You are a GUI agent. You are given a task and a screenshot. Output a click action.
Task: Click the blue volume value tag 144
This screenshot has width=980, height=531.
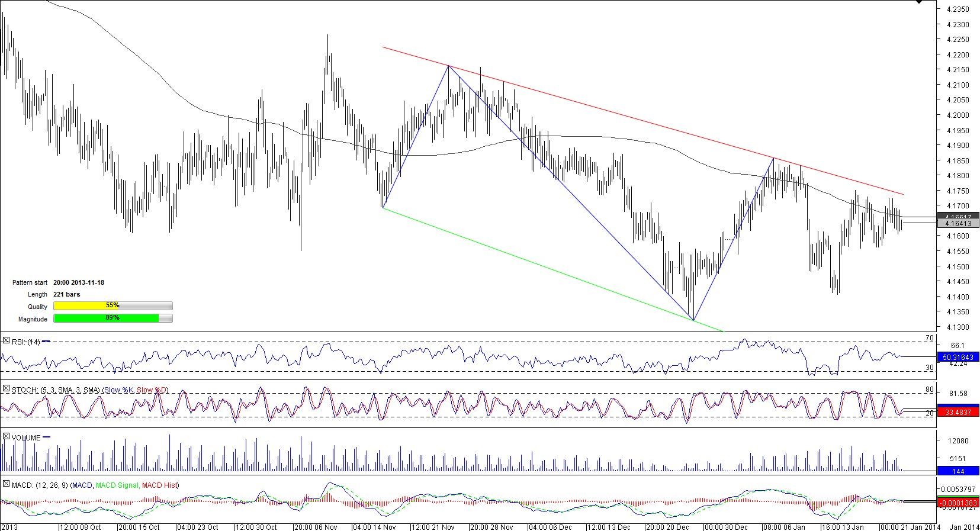click(x=958, y=471)
